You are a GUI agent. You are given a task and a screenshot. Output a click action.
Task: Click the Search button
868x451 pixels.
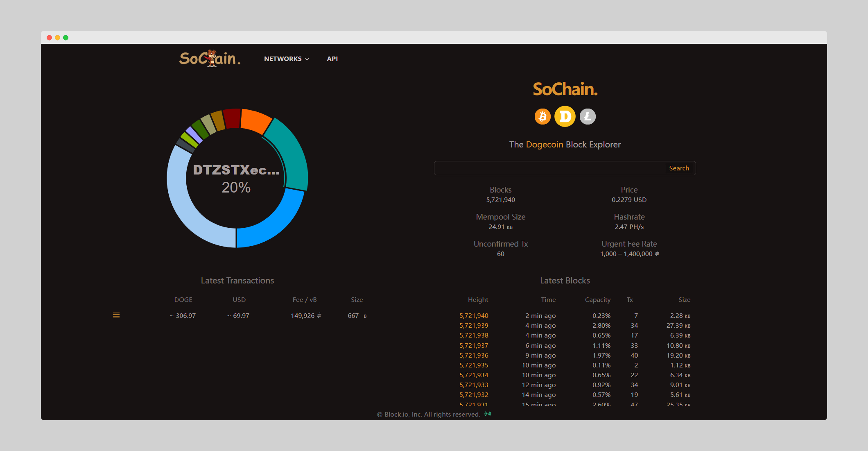pos(679,168)
